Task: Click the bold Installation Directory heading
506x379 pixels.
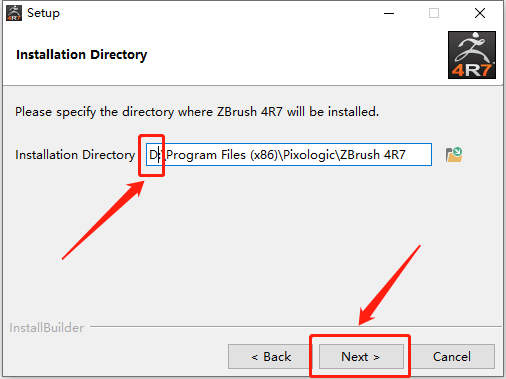Action: [x=82, y=55]
